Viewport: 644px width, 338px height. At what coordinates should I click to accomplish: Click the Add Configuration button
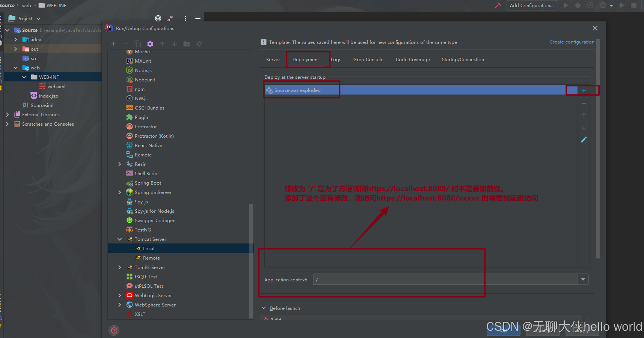tap(532, 5)
